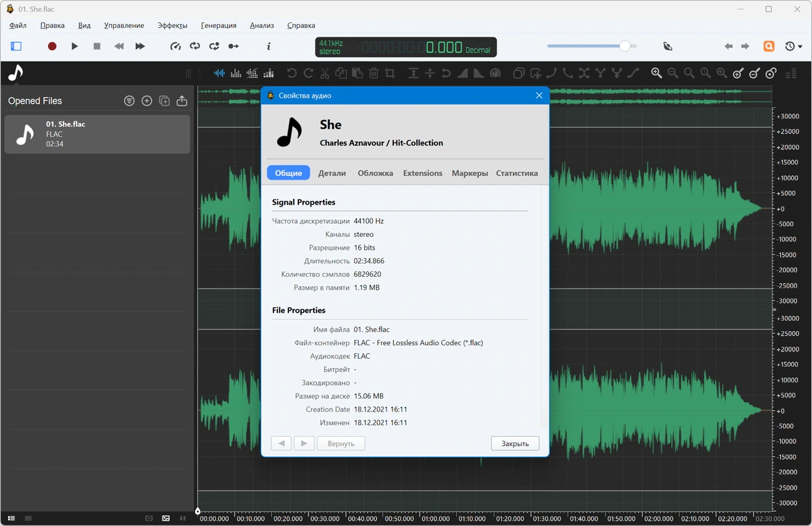Switch to the Общие tab
The width and height of the screenshot is (812, 526).
tap(288, 173)
